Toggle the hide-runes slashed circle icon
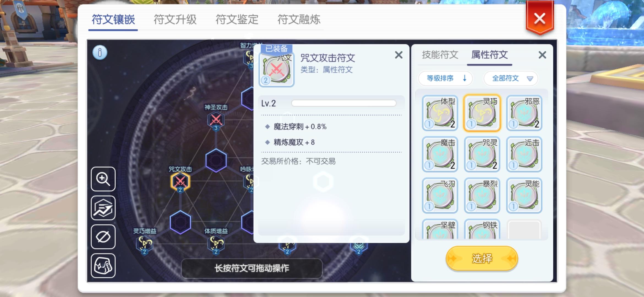Image resolution: width=644 pixels, height=297 pixels. click(103, 237)
